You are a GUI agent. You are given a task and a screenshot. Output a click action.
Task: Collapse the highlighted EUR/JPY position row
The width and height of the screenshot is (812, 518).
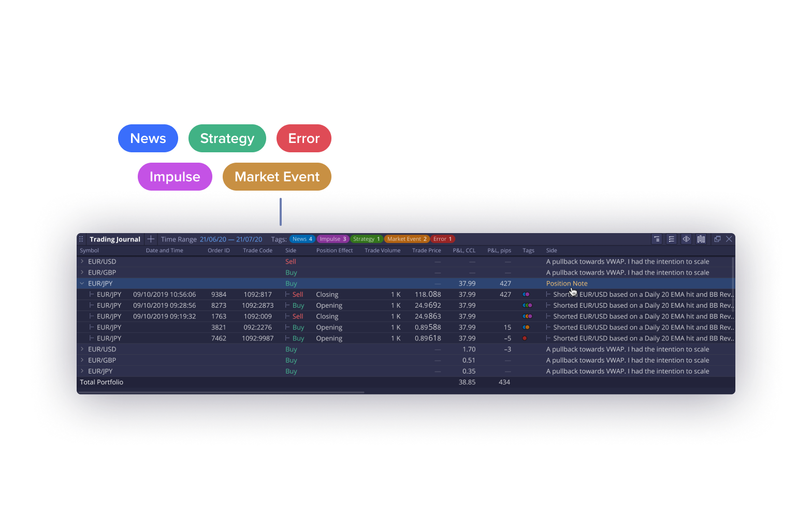point(82,283)
